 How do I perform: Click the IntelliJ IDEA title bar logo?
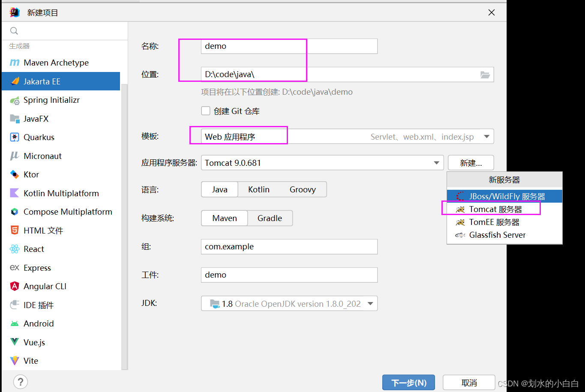15,12
